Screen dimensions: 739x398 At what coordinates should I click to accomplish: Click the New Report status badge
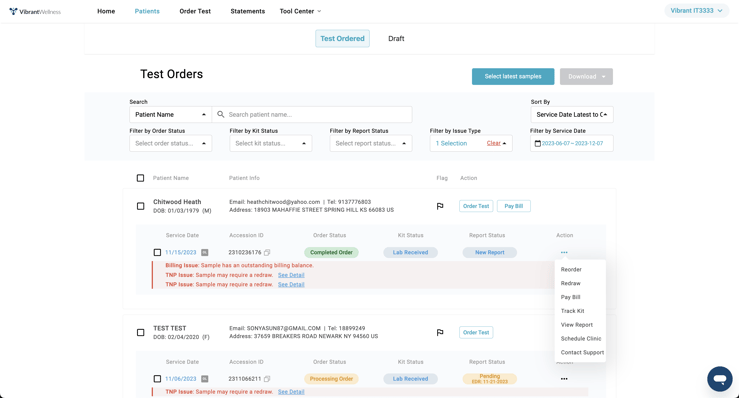click(490, 252)
